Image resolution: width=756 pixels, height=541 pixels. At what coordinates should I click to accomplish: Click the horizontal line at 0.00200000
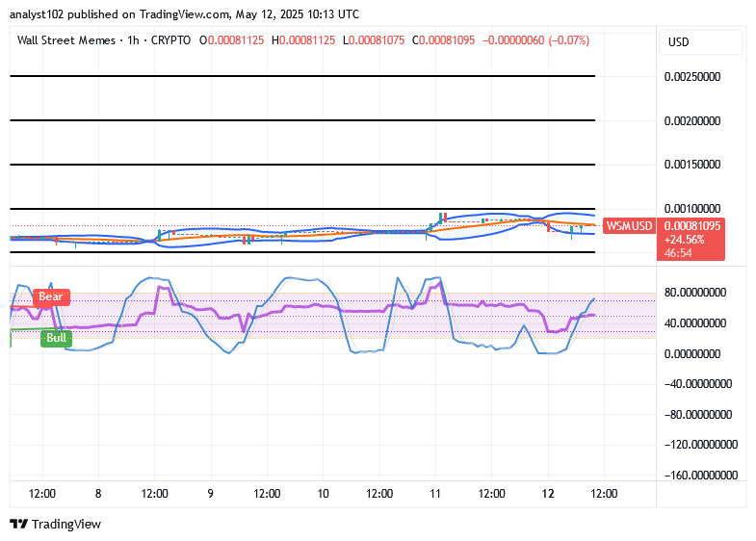tap(302, 120)
